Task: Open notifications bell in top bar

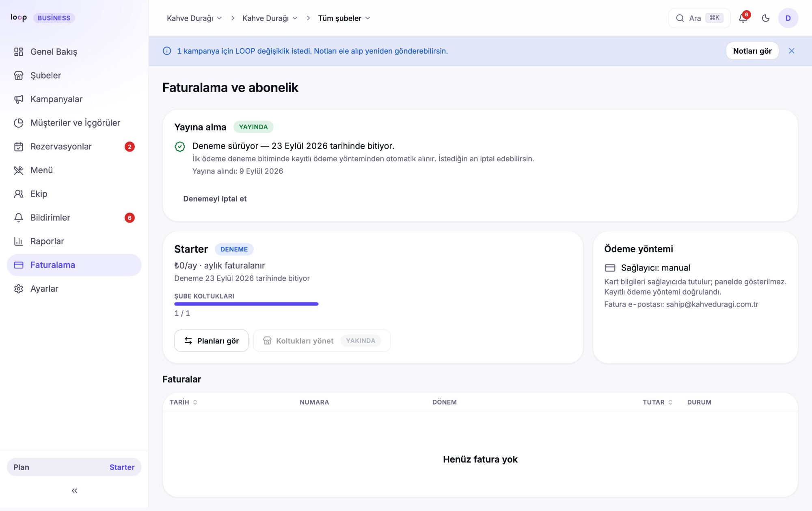Action: pos(743,18)
